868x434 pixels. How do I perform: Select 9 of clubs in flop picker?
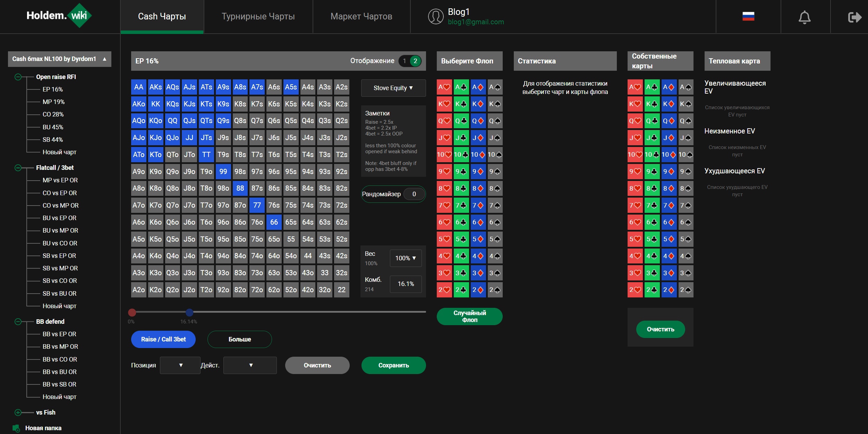[x=461, y=172]
